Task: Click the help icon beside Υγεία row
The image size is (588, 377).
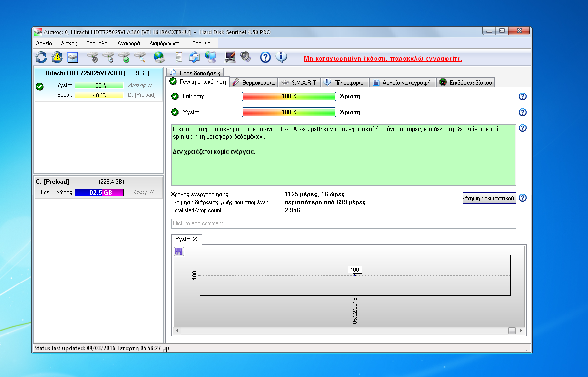Action: [x=523, y=112]
